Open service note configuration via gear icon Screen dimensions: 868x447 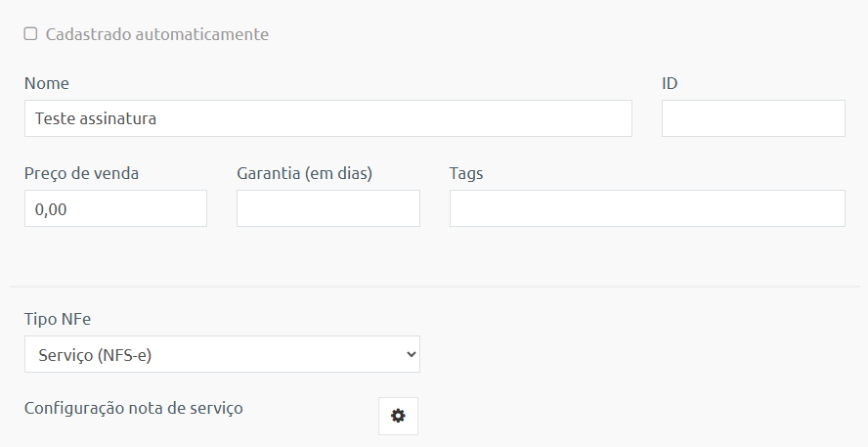(x=398, y=416)
